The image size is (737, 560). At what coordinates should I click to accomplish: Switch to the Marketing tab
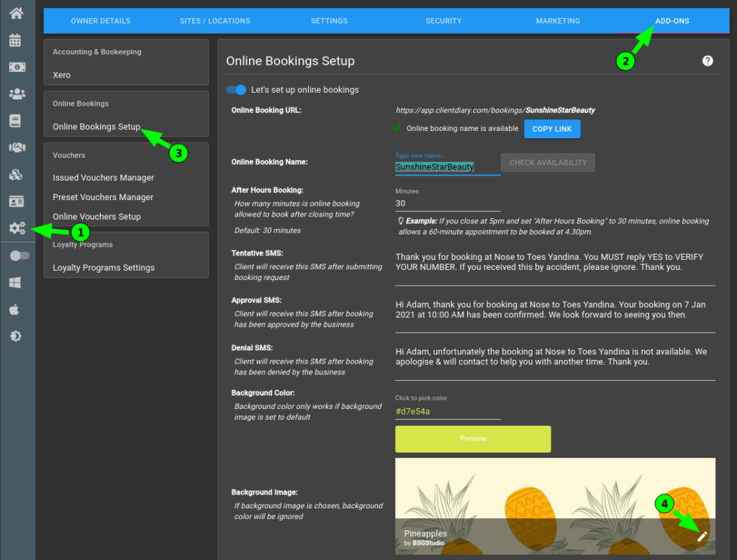tap(558, 21)
